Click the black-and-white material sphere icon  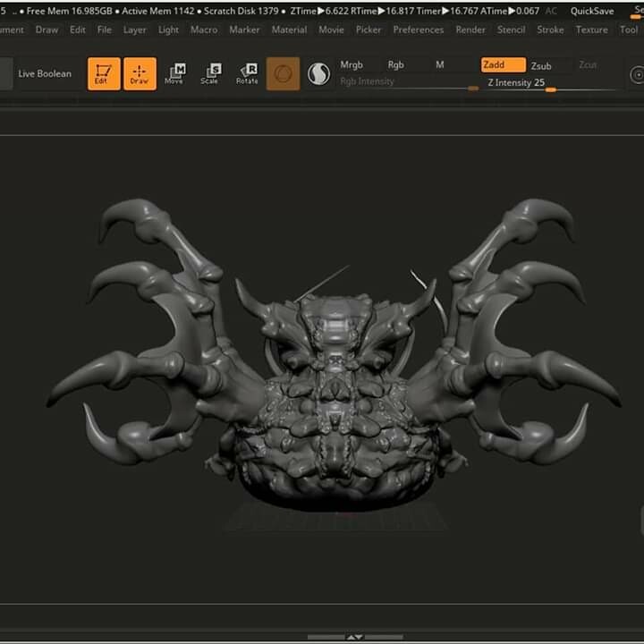point(318,73)
